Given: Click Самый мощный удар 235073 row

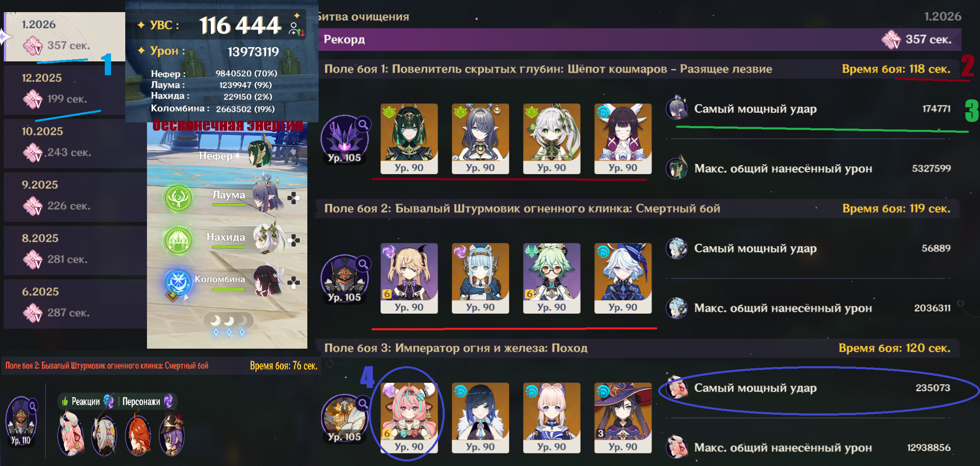Looking at the screenshot, I should [x=808, y=388].
